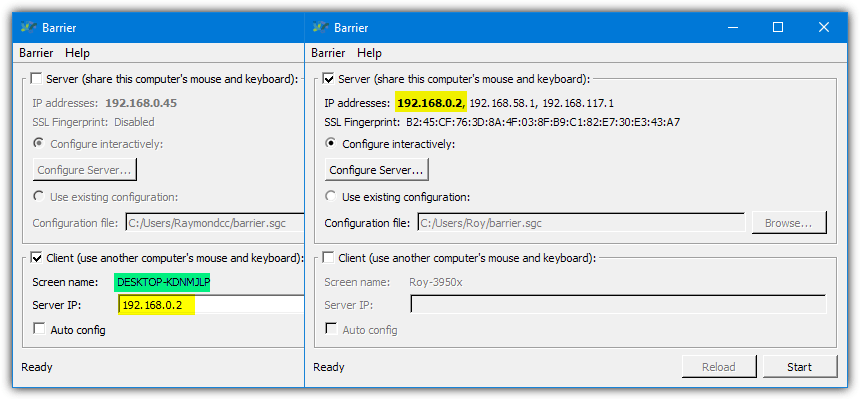Click Configure Server button in the right window
This screenshot has width=860, height=399.
376,170
